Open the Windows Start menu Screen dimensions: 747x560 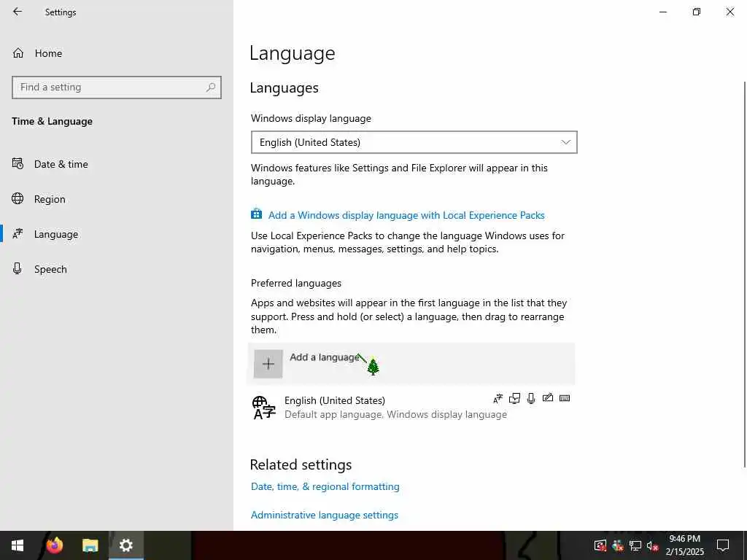click(x=18, y=545)
